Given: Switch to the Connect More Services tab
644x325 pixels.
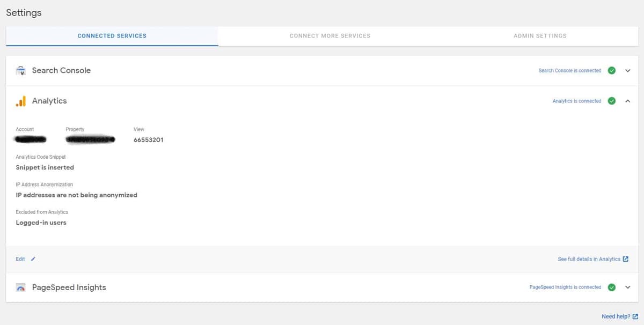Looking at the screenshot, I should (x=330, y=36).
